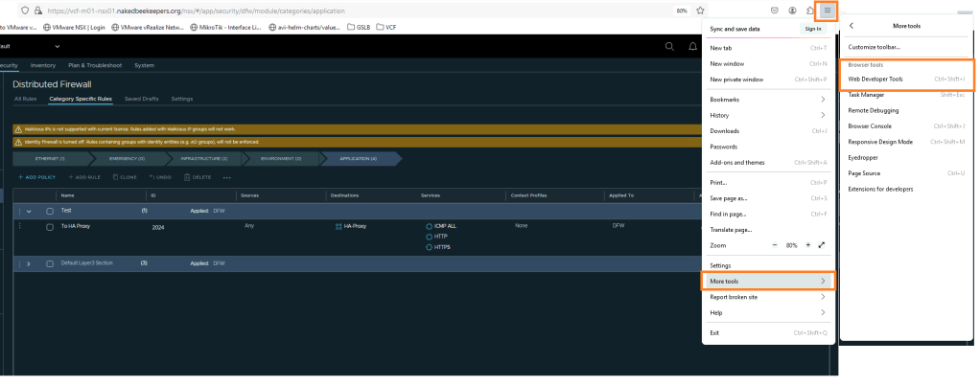
Task: Click the three-dot more actions icon
Action: (x=227, y=177)
